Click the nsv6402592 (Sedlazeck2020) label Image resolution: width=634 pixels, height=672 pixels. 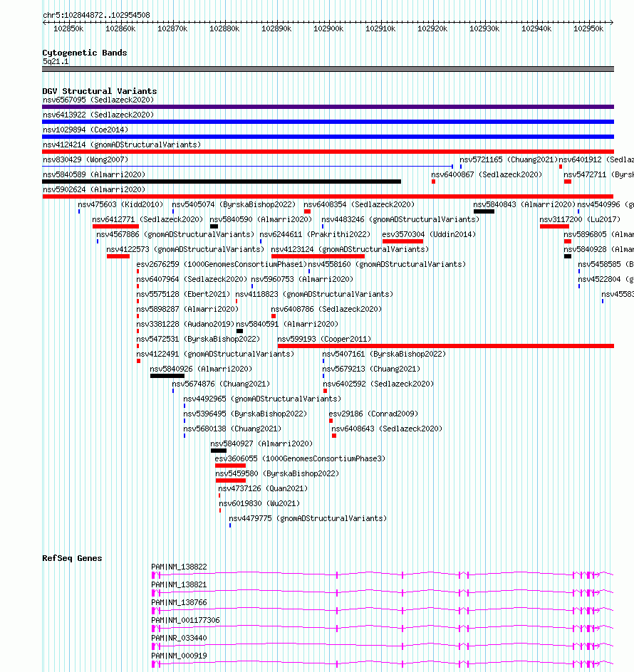[378, 384]
